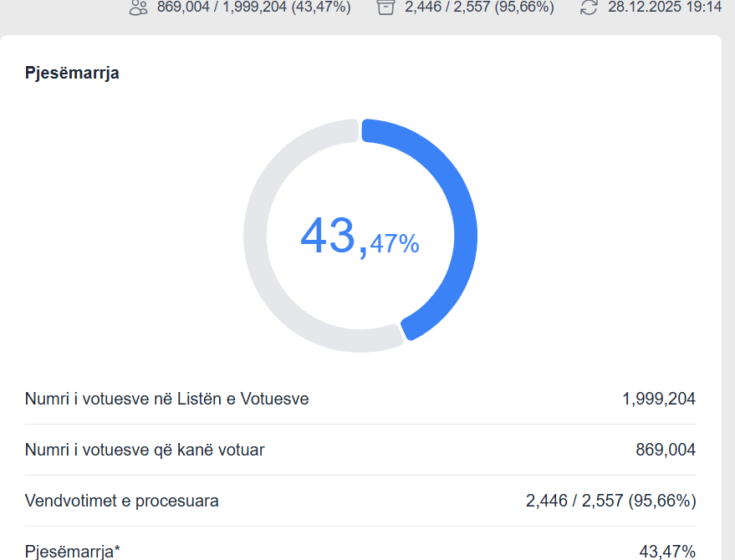Click the Pjesëmarrja card heading
Viewport: 735px width, 560px height.
[72, 73]
